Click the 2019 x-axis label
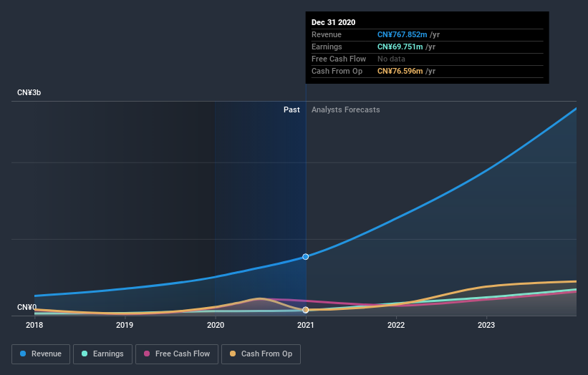This screenshot has width=588, height=375. [x=125, y=325]
